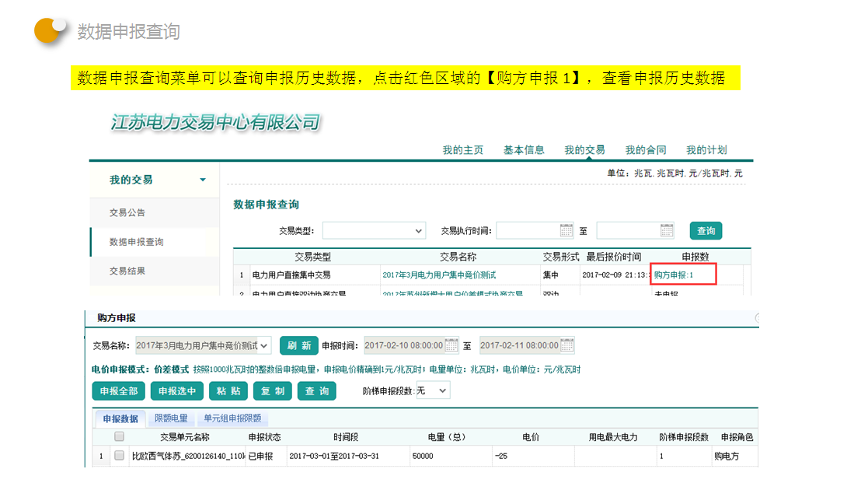
Task: Check the 比欧西气体苏 row checkbox
Action: (119, 456)
